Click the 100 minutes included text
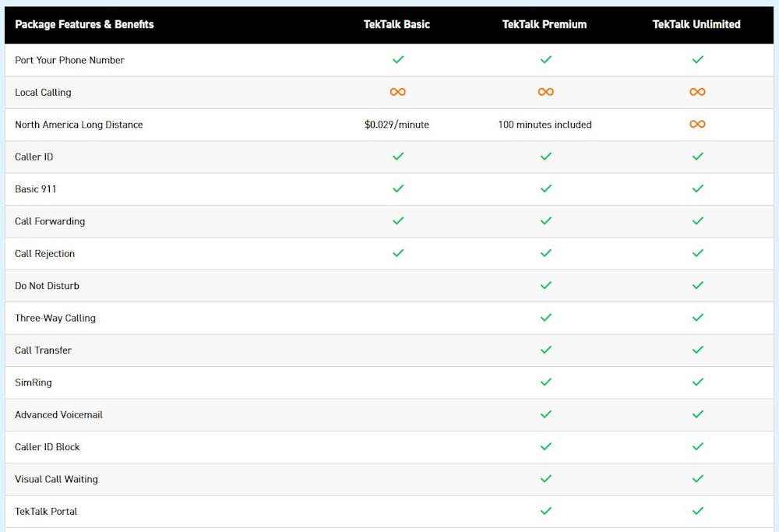The height and width of the screenshot is (532, 779). (545, 125)
